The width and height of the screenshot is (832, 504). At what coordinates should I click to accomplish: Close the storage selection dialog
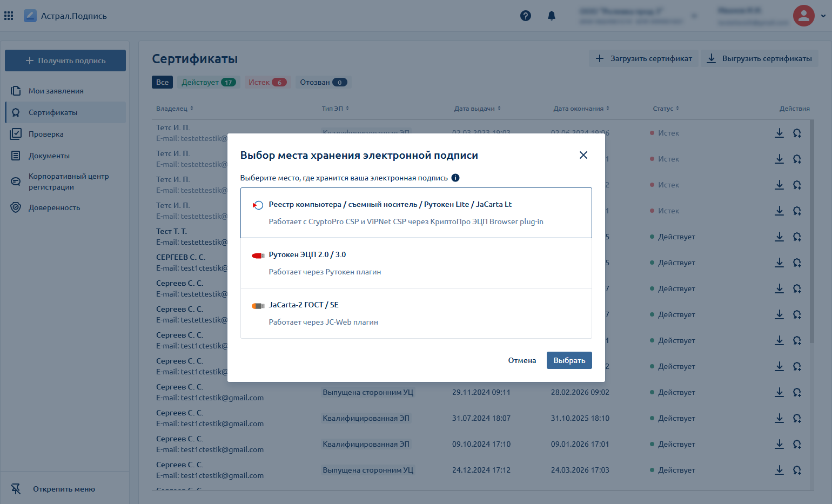point(583,155)
